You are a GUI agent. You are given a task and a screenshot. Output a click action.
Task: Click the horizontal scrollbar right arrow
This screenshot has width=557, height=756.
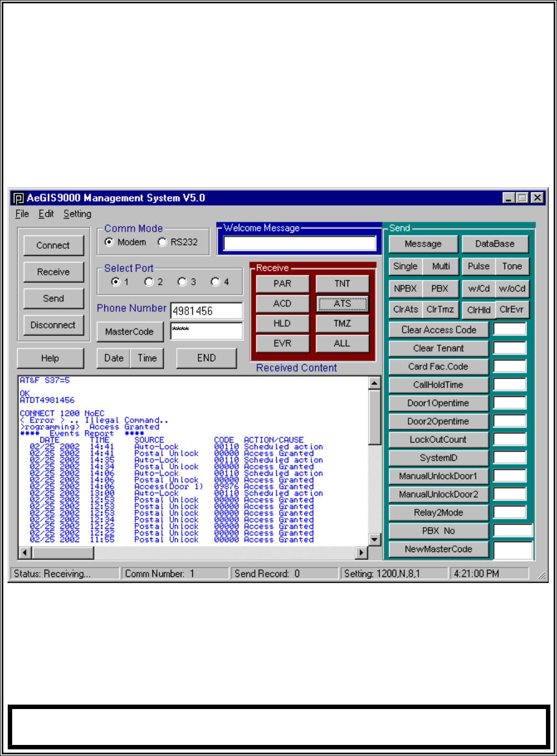[x=361, y=552]
